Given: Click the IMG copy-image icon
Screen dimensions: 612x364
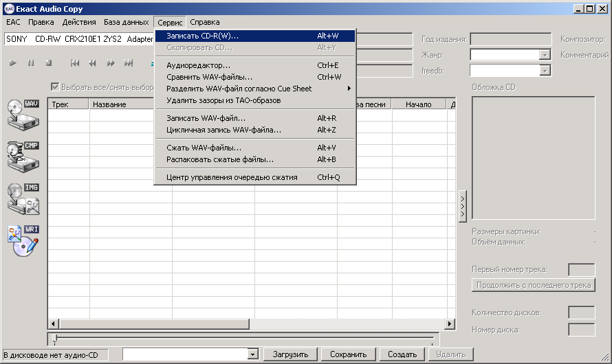Looking at the screenshot, I should [23, 198].
